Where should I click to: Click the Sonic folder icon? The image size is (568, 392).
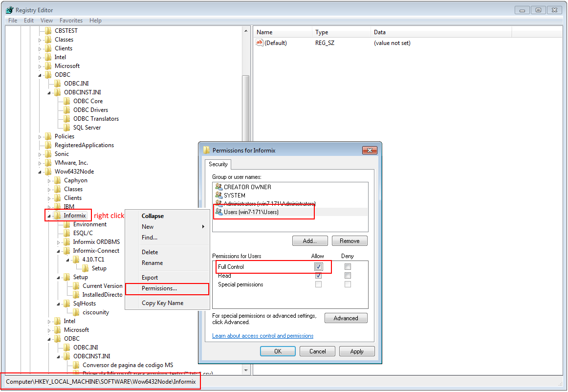[x=48, y=154]
